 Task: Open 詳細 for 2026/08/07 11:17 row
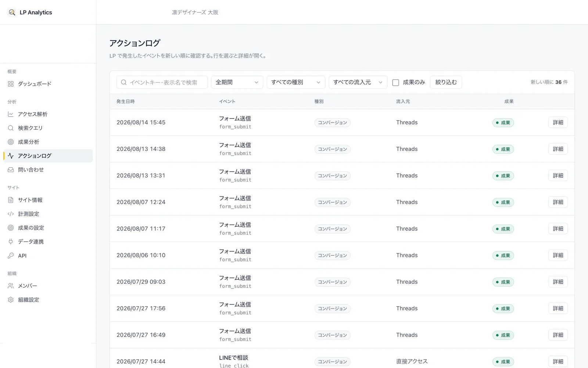[x=558, y=229]
